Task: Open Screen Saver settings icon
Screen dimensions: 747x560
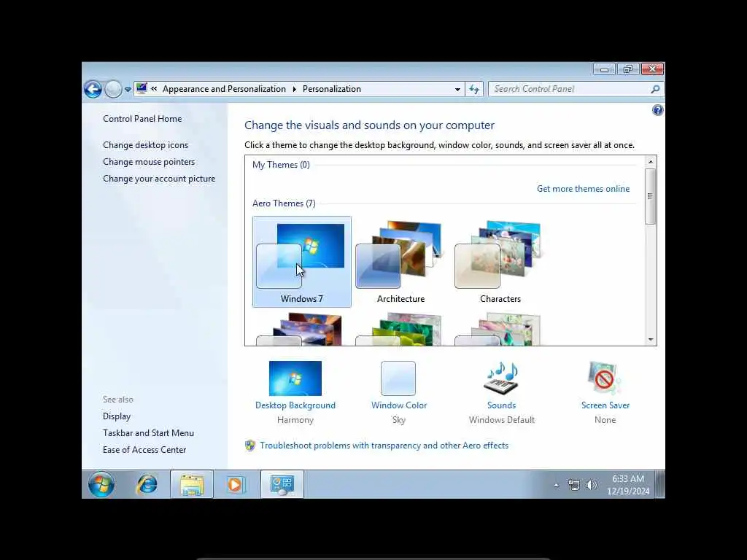Action: coord(605,378)
